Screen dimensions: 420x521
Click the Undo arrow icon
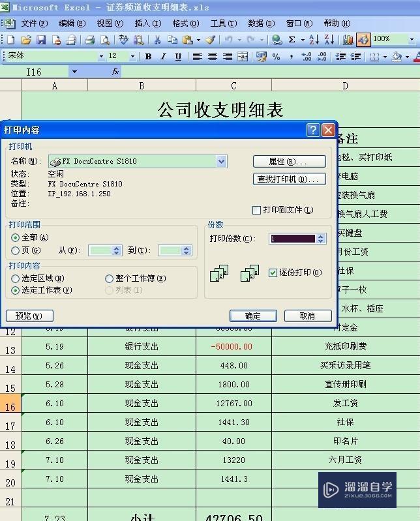click(x=229, y=40)
